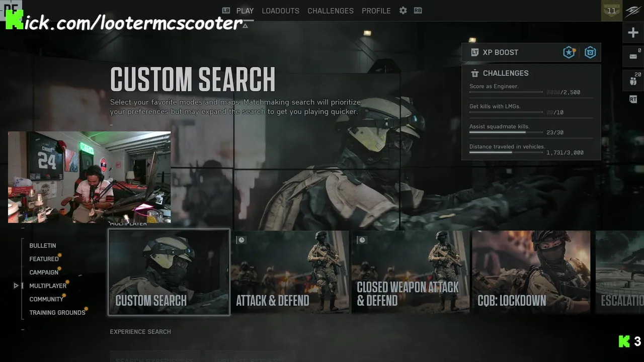Select FEATURED in the side menu
The height and width of the screenshot is (362, 644).
pyautogui.click(x=44, y=259)
